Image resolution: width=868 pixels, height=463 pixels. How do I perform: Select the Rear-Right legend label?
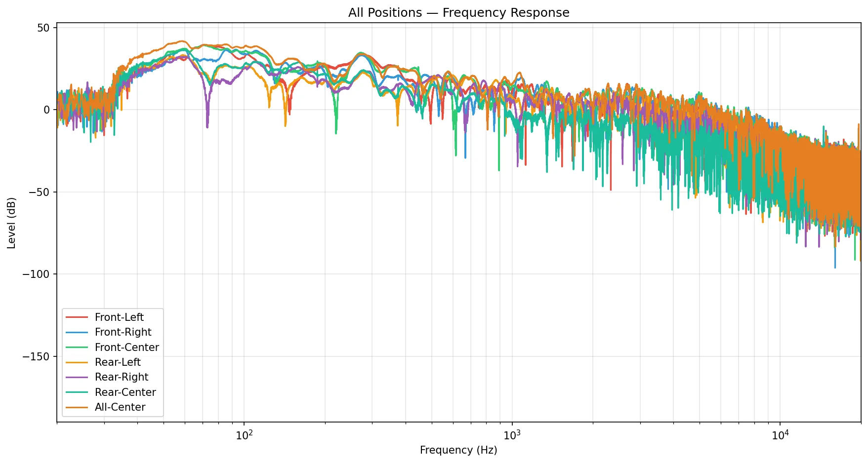coord(122,377)
